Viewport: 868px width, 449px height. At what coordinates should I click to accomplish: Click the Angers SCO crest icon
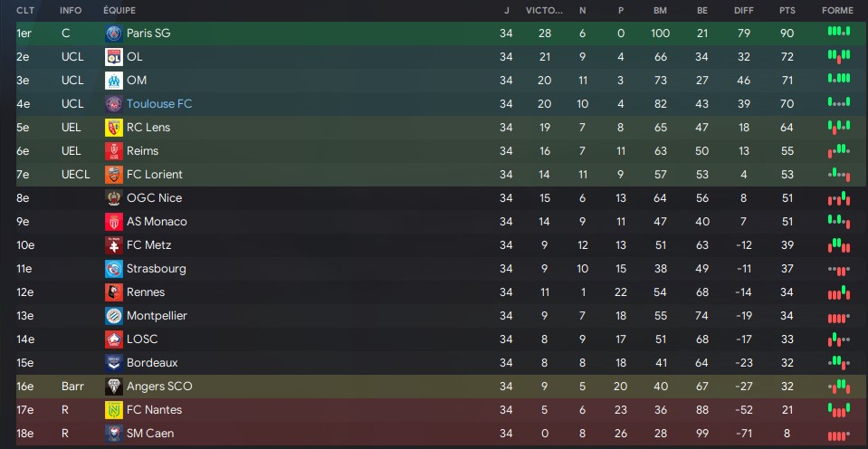pyautogui.click(x=113, y=387)
